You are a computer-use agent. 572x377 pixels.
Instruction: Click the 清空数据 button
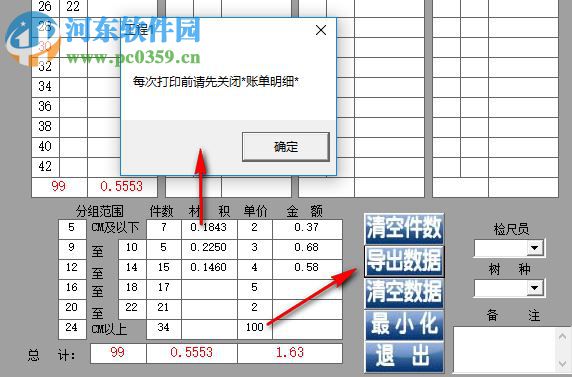click(x=404, y=293)
